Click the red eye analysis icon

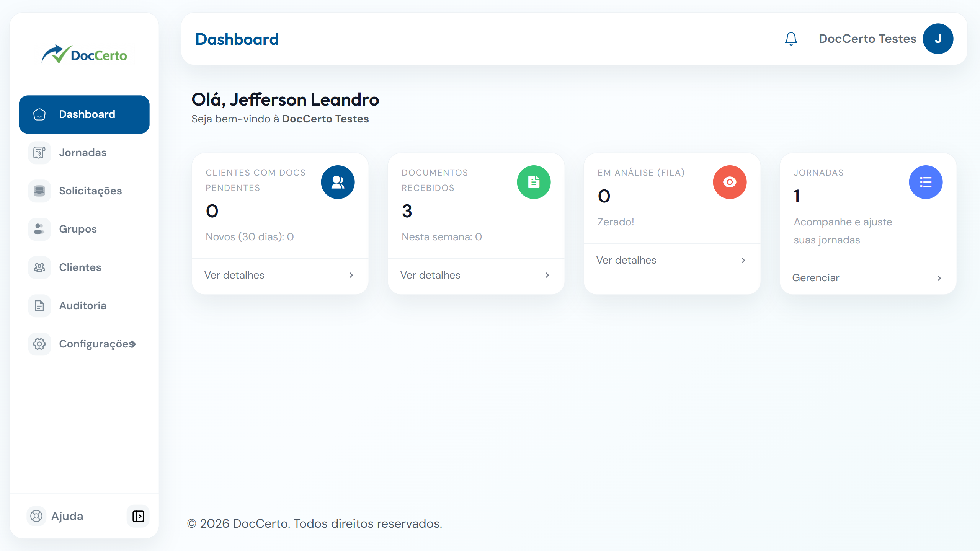[x=730, y=182]
